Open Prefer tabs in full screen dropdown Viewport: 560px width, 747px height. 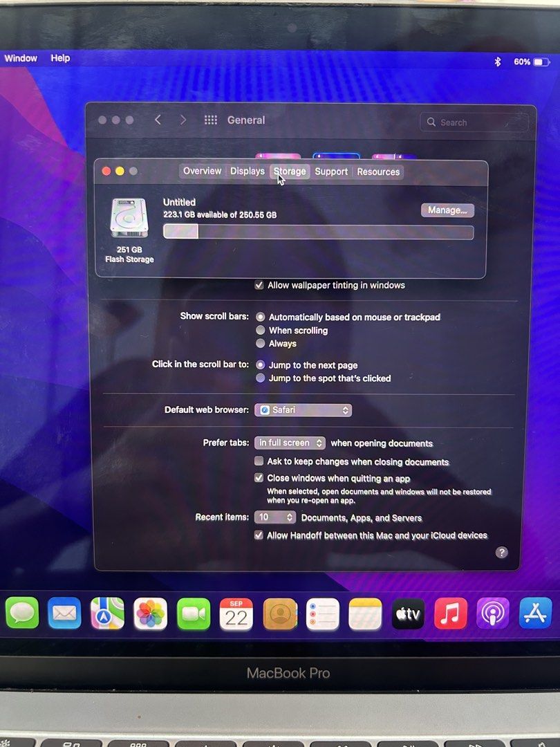[290, 443]
